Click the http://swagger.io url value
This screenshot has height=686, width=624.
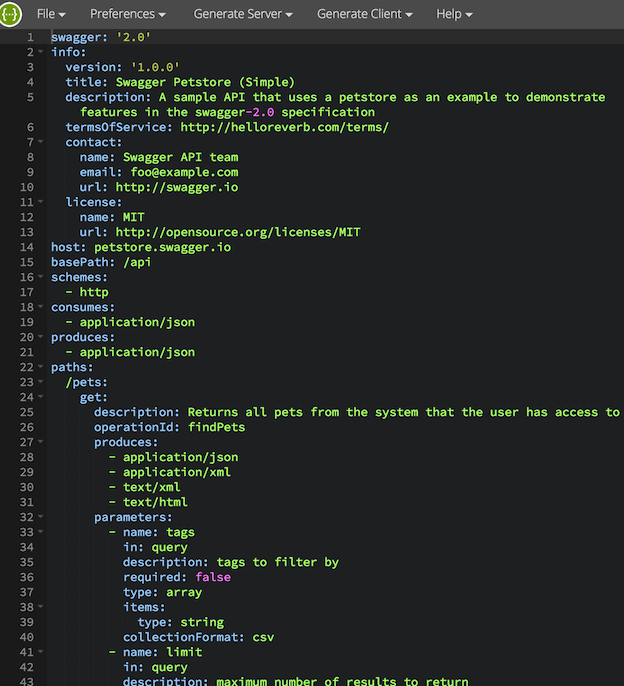pyautogui.click(x=177, y=187)
